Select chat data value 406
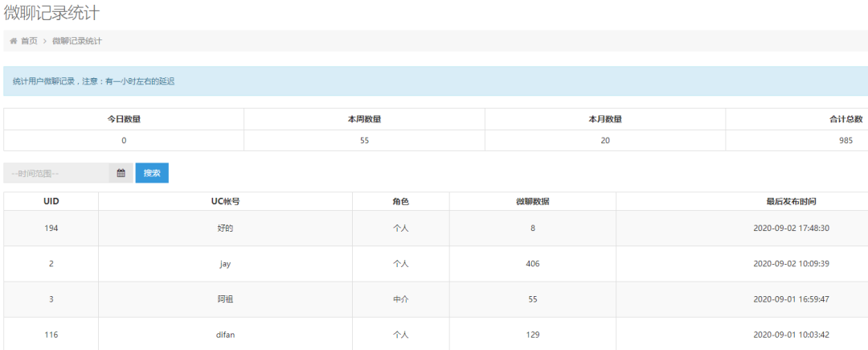This screenshot has height=350, width=868. tap(533, 264)
